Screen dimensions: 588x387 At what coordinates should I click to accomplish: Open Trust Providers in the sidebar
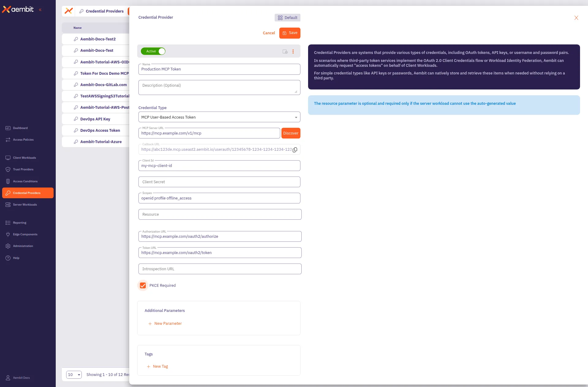coord(23,169)
